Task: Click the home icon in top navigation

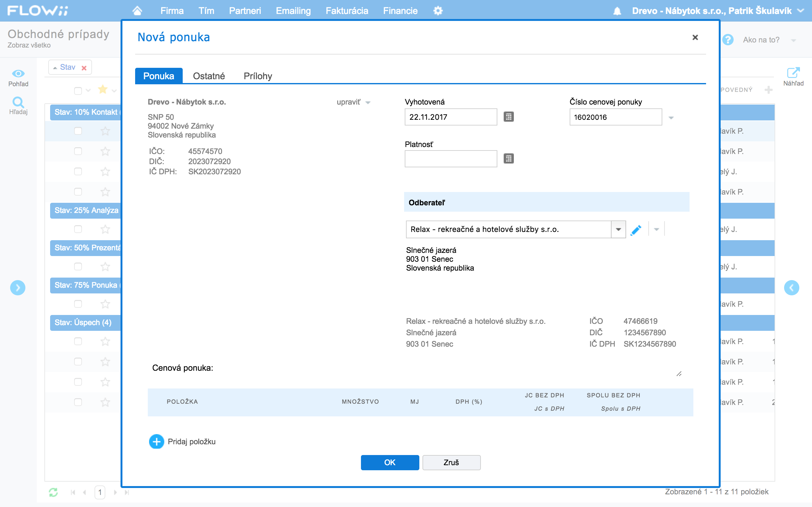Action: [x=137, y=11]
